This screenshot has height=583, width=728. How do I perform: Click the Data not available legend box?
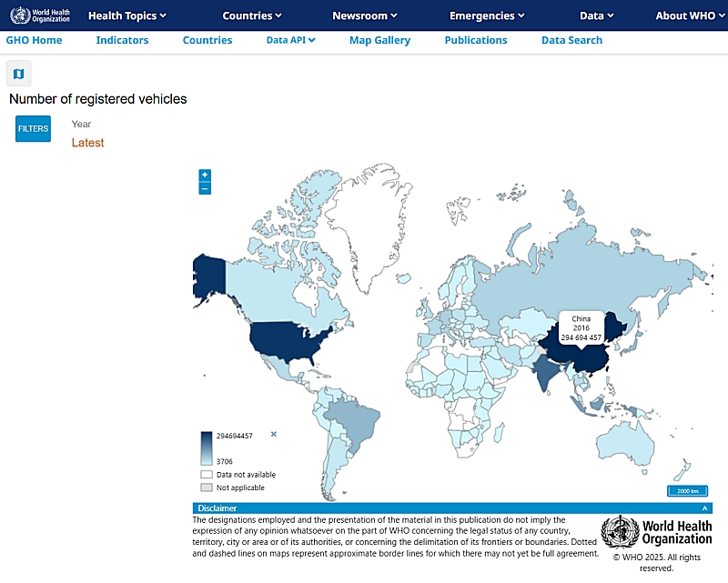point(207,475)
